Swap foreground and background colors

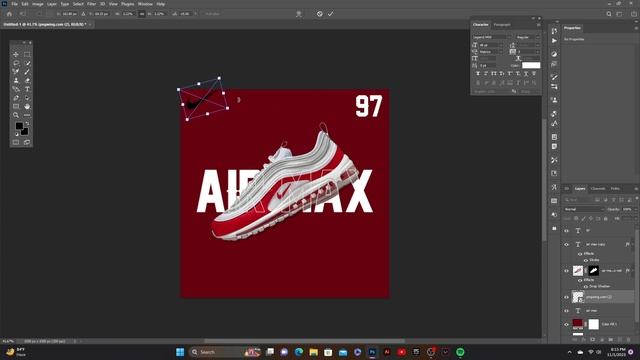click(x=27, y=123)
